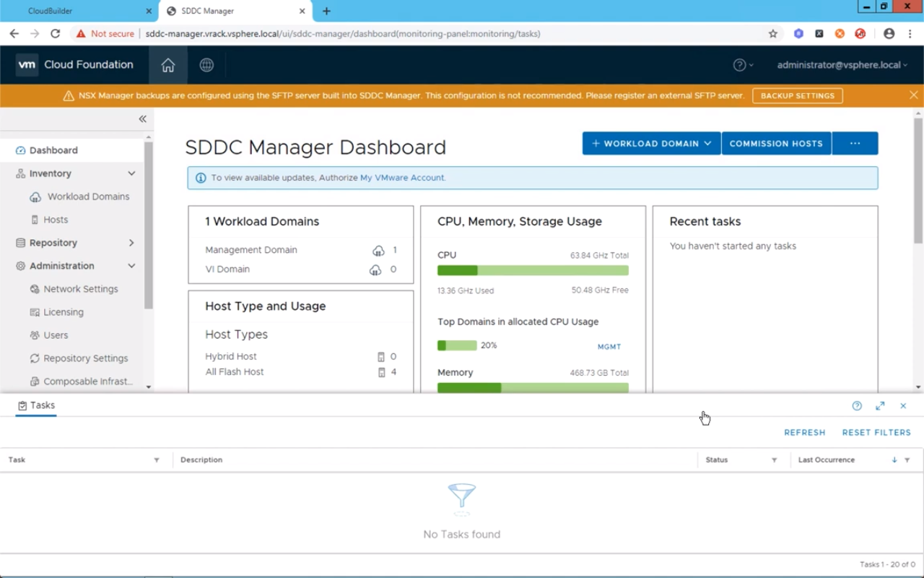Click the Dashboard gauge icon
Screen dimensions: 924x578
[20, 150]
